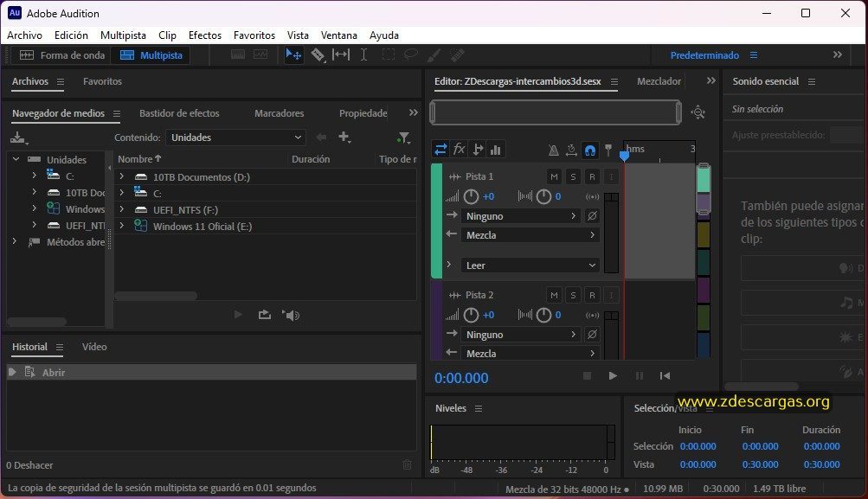Toggle loop playback in Media Browser
Screen dimensions: 868x499
(265, 315)
